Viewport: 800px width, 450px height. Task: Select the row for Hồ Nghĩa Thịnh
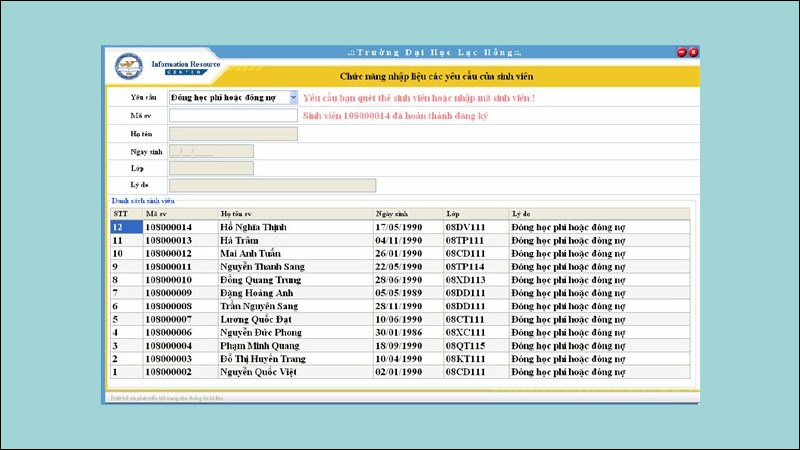click(x=260, y=228)
